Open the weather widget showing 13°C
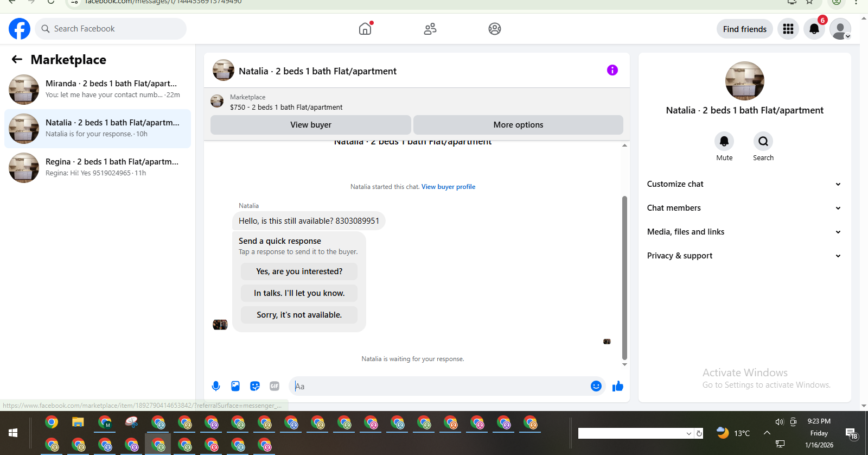 click(x=733, y=433)
